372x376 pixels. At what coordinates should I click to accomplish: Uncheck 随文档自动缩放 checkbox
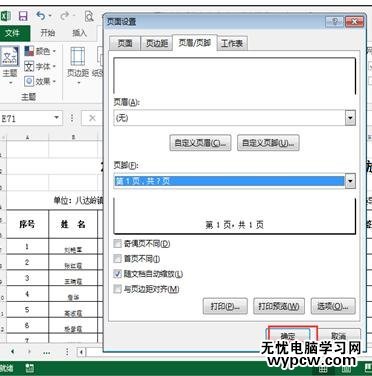click(117, 274)
